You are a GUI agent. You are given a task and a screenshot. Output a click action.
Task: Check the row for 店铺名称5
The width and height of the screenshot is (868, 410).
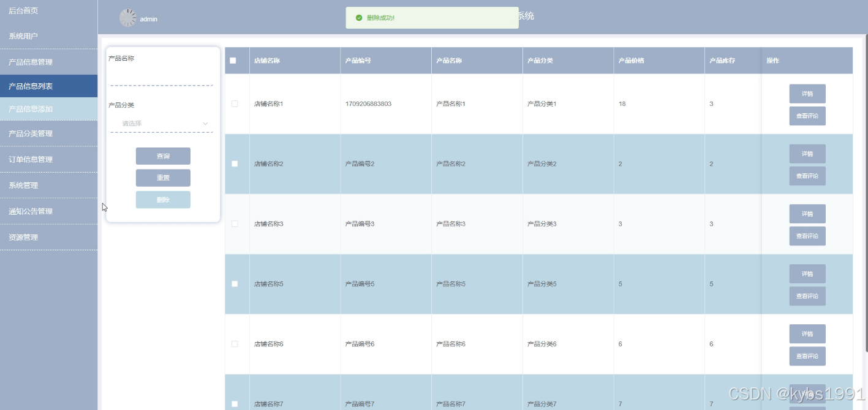235,284
